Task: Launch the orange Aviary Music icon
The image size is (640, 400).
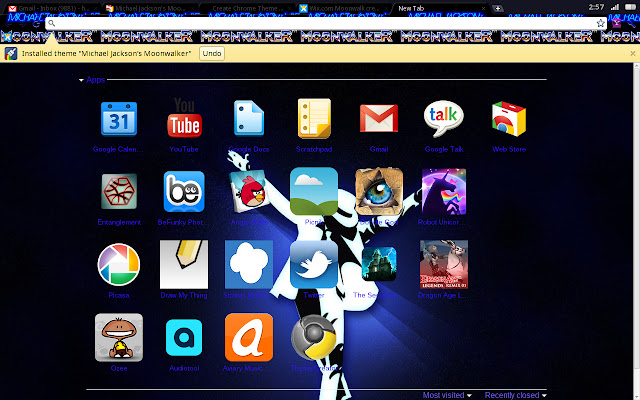Action: point(249,337)
